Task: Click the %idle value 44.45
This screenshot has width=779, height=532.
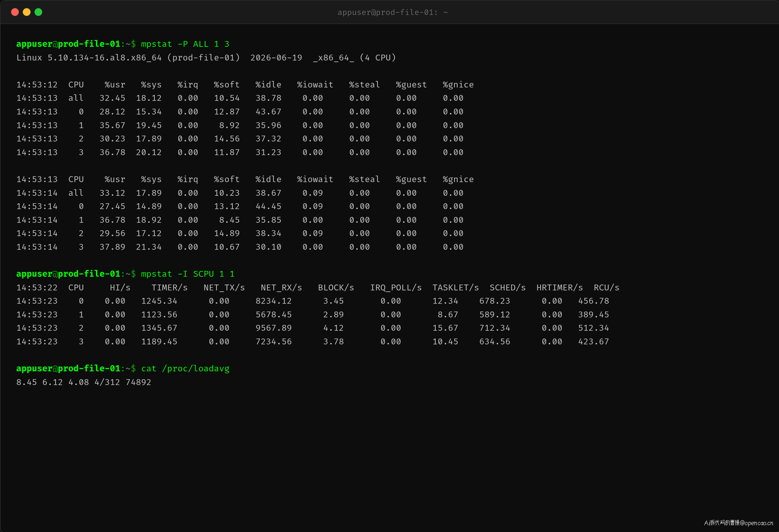Action: coord(269,206)
